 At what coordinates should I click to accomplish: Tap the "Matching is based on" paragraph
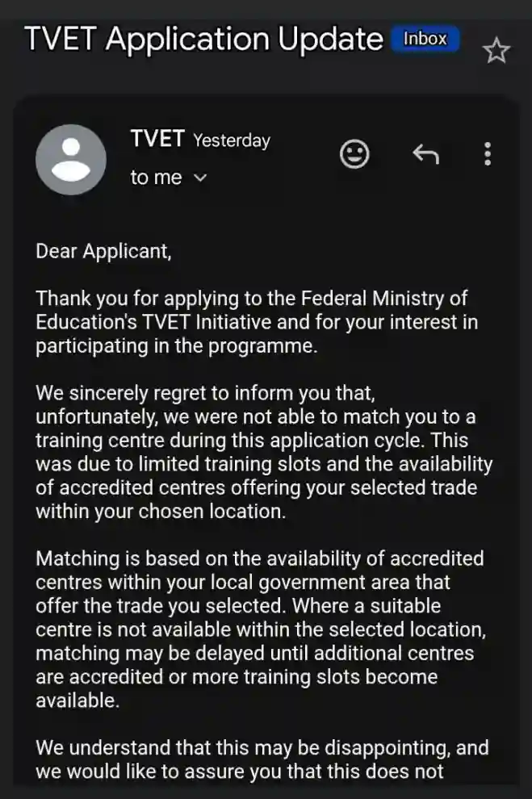259,558
